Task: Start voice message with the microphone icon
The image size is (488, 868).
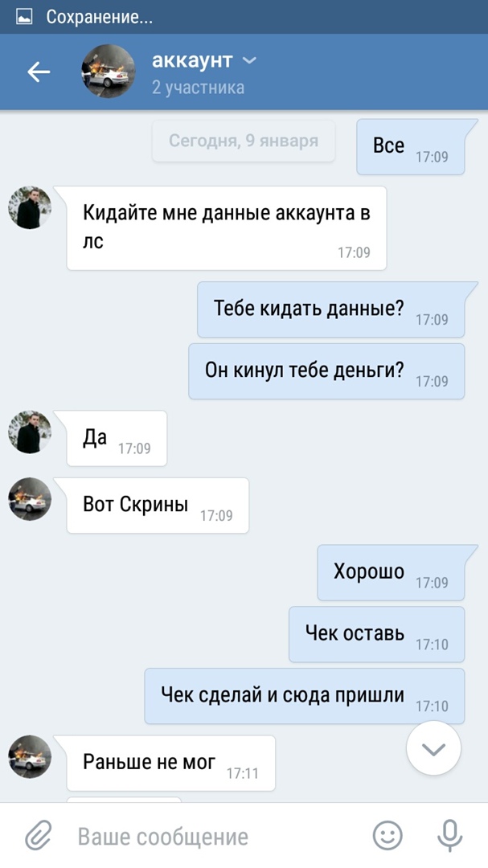Action: tap(449, 835)
